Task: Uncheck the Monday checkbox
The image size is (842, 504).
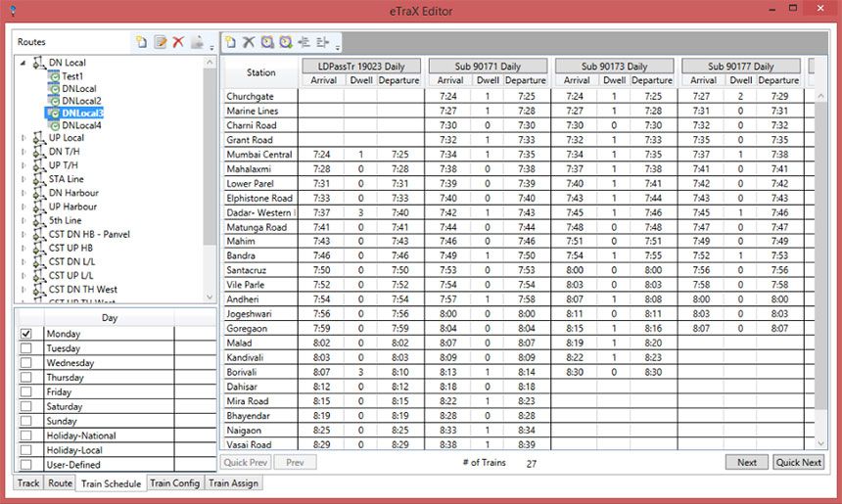Action: (26, 334)
